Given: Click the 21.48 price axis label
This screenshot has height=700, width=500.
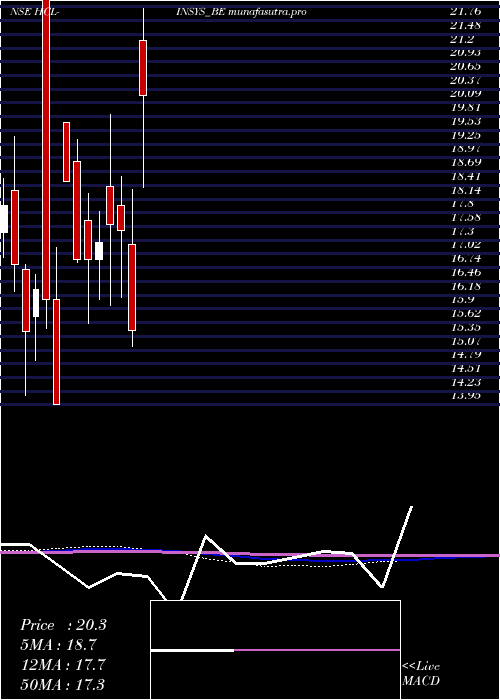Looking at the screenshot, I should (466, 25).
